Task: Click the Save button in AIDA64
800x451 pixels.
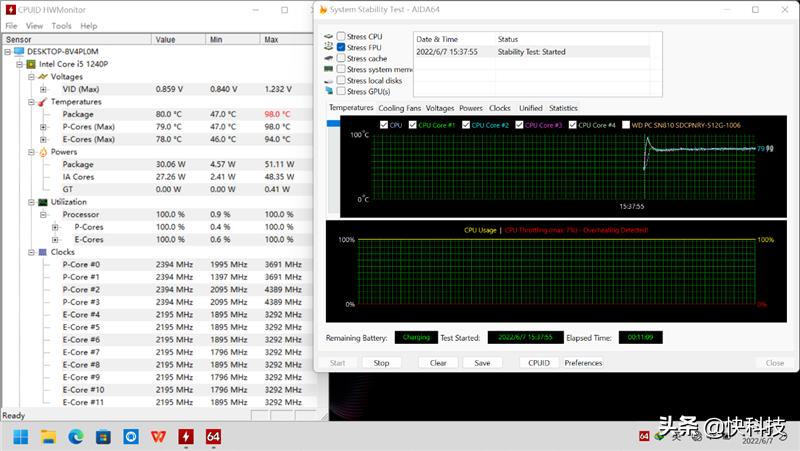Action: [x=482, y=363]
